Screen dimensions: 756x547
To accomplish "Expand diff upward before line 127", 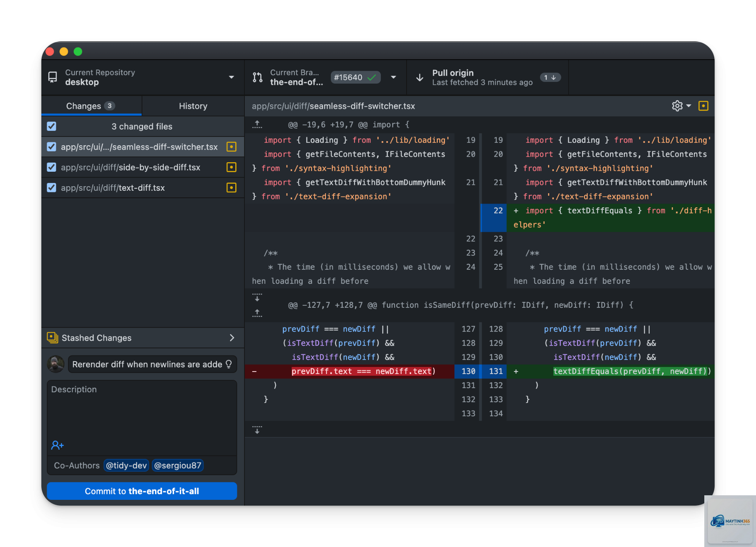I will (257, 313).
